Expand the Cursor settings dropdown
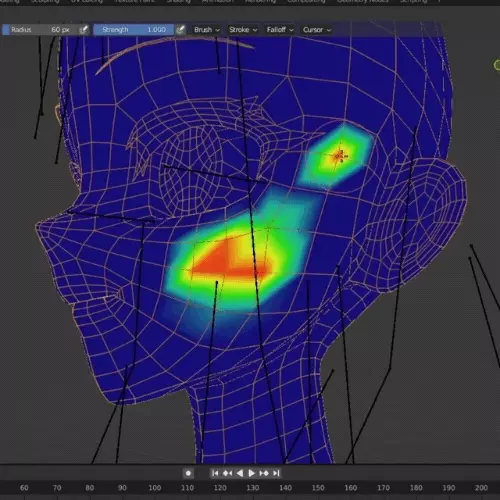 tap(317, 30)
